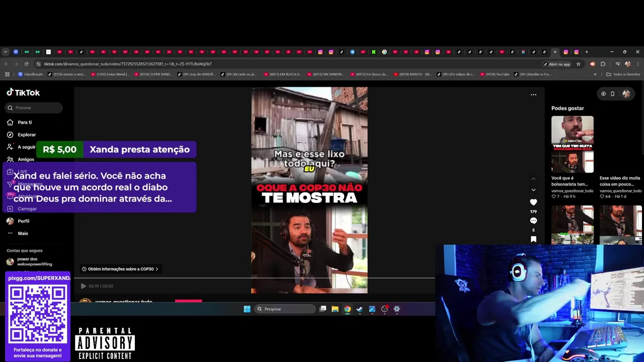Bookmark this page with star icon
The image size is (644, 362).
pos(579,64)
